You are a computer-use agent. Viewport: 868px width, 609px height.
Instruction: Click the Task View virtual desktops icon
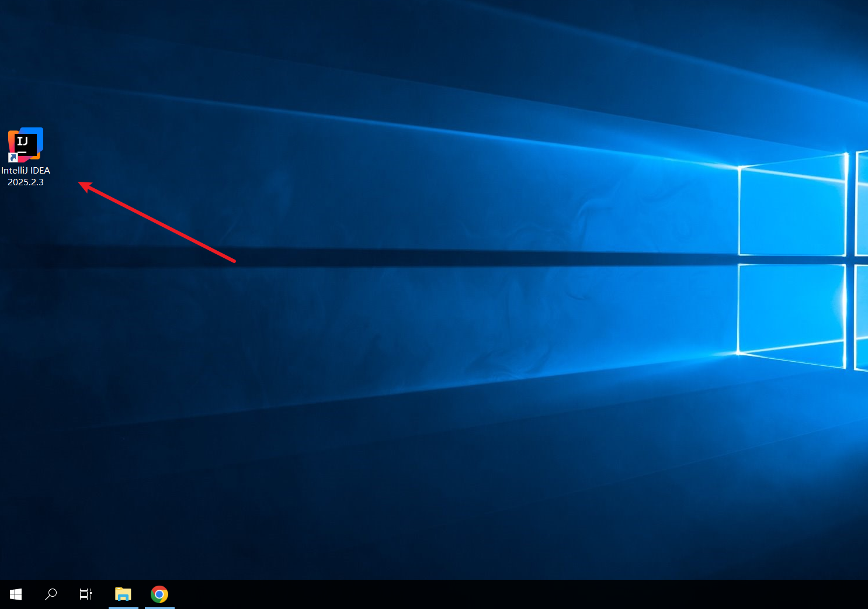click(85, 594)
